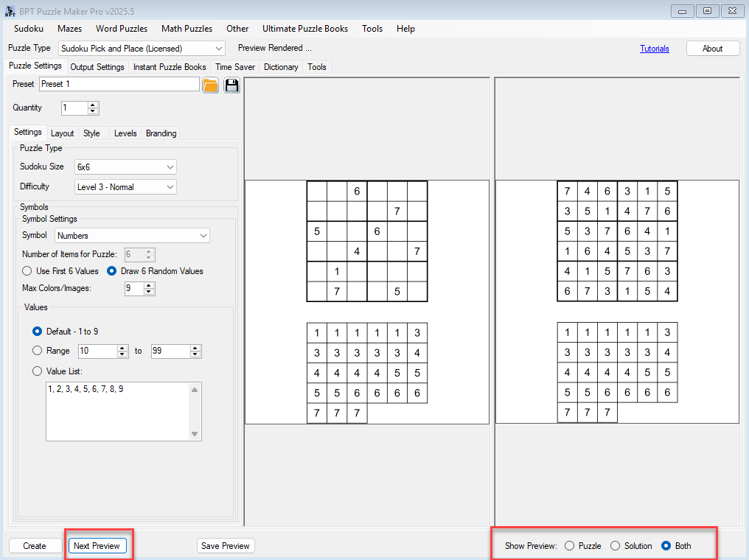Select Use First 6 Values option

[27, 271]
